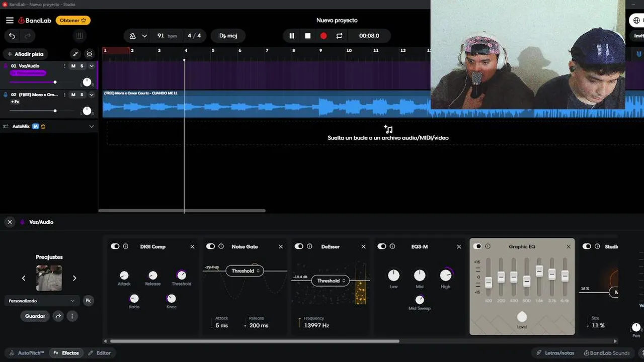This screenshot has height=362, width=644.
Task: Expand track 02 chevron
Action: 92,95
